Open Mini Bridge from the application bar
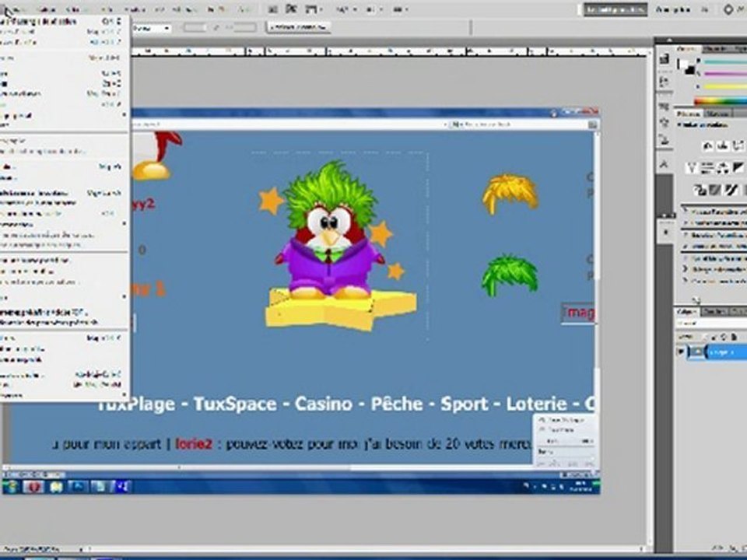The height and width of the screenshot is (560, 747). (x=290, y=9)
